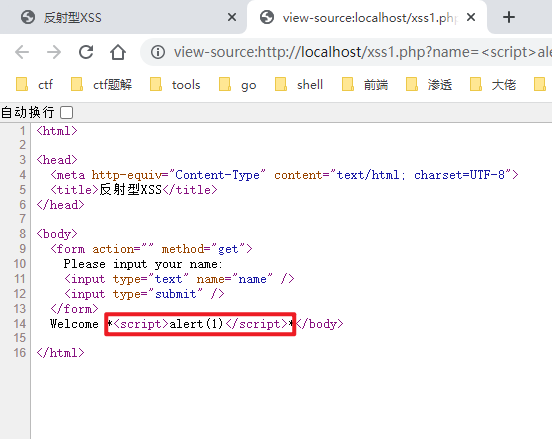The height and width of the screenshot is (439, 552).
Task: Switch to the 反射型XSS tab
Action: pyautogui.click(x=123, y=17)
